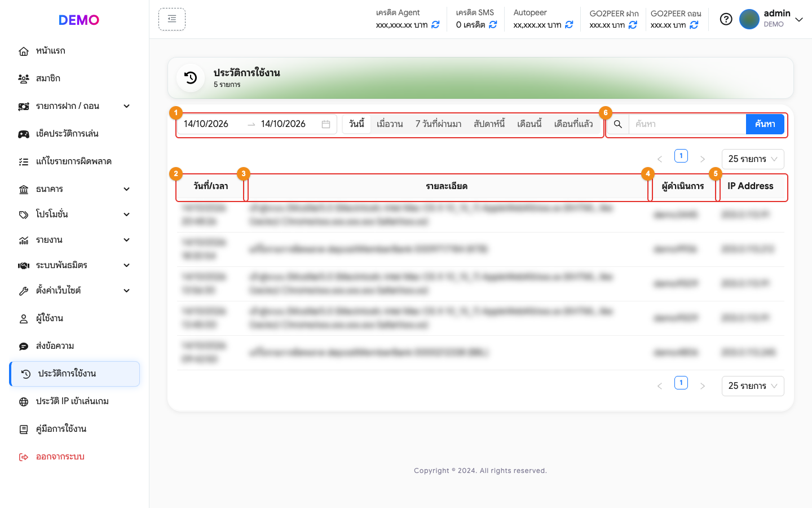Click the bank building icon beside ธนาคาร

coord(24,190)
